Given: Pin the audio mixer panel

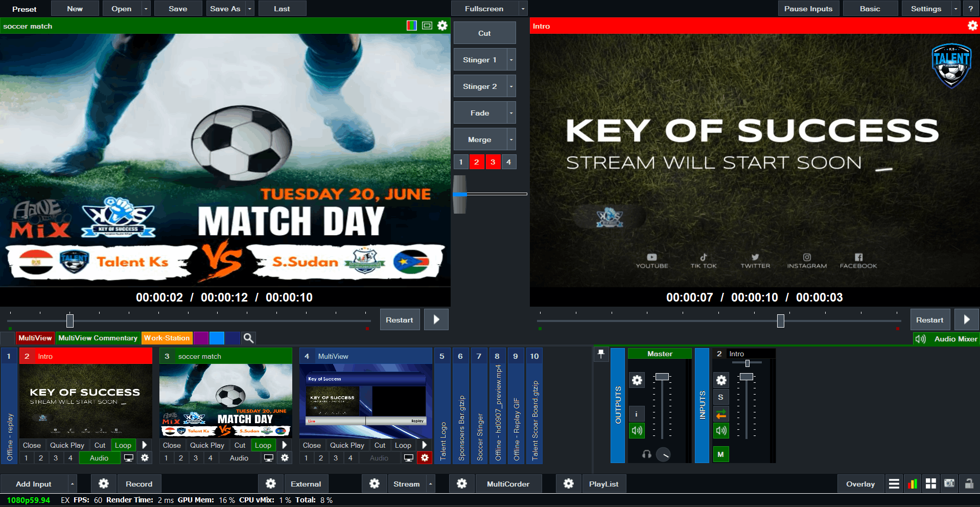Looking at the screenshot, I should pos(601,354).
